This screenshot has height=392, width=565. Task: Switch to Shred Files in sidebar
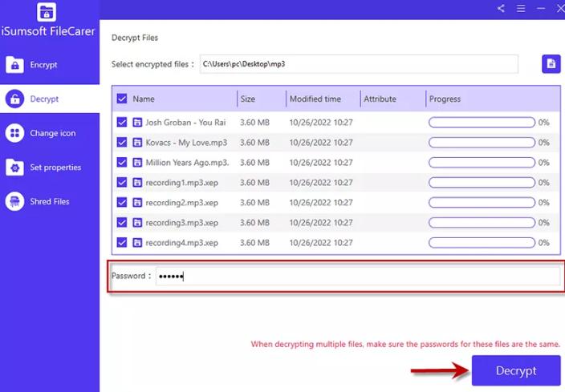[x=50, y=201]
